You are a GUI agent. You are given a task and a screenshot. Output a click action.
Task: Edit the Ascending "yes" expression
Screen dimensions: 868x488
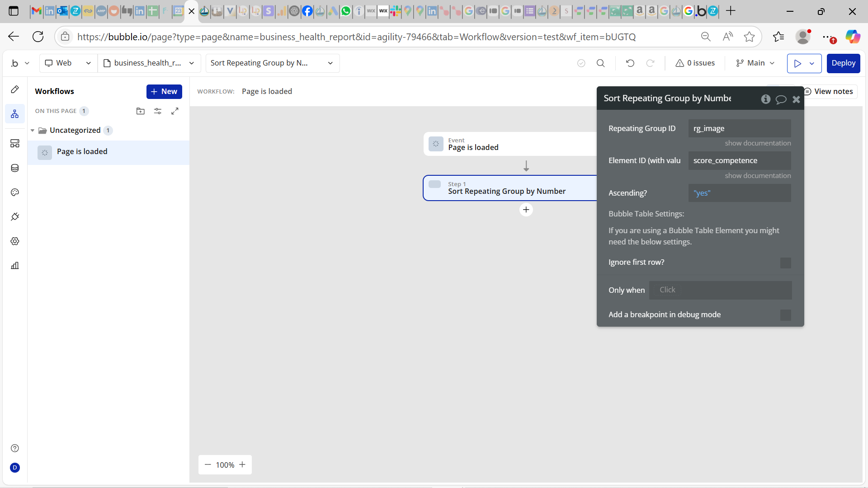pos(740,193)
